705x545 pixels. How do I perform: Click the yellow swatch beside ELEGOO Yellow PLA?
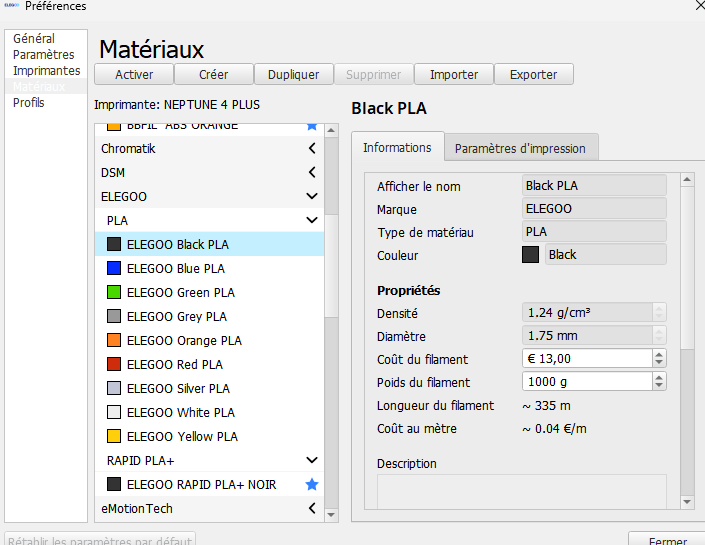(x=114, y=436)
